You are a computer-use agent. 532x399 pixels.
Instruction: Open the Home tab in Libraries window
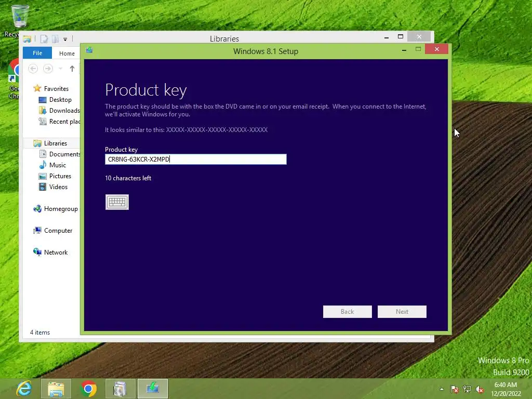click(67, 54)
